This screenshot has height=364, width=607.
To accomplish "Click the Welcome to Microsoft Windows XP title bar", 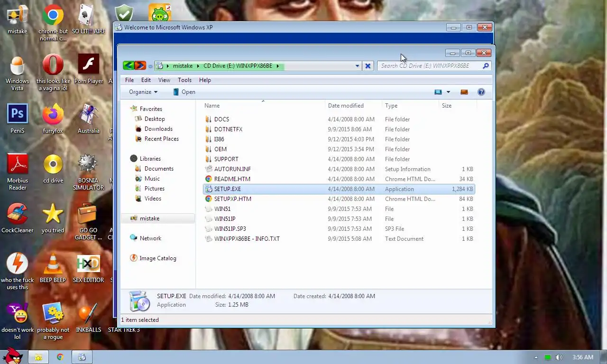I will pyautogui.click(x=280, y=27).
